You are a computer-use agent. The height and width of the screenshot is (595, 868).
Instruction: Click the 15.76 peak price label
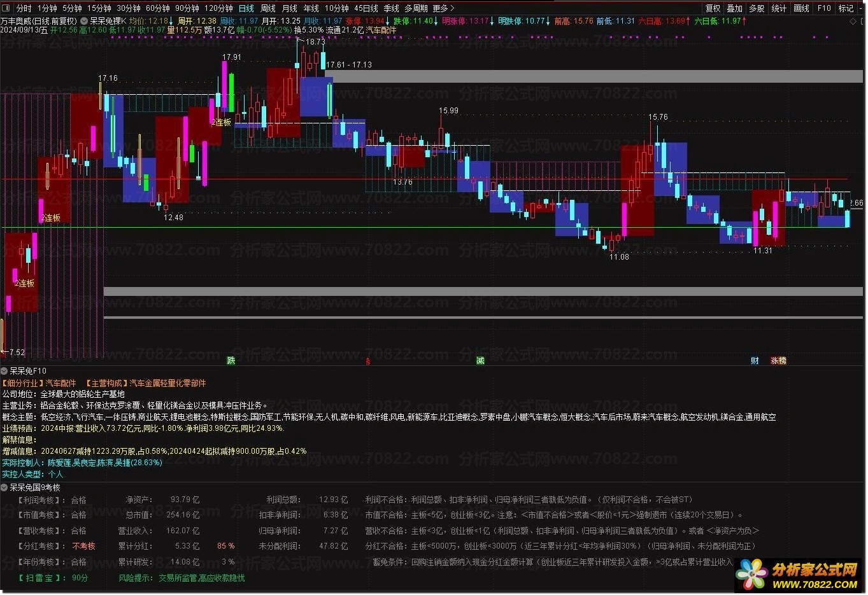coord(658,117)
